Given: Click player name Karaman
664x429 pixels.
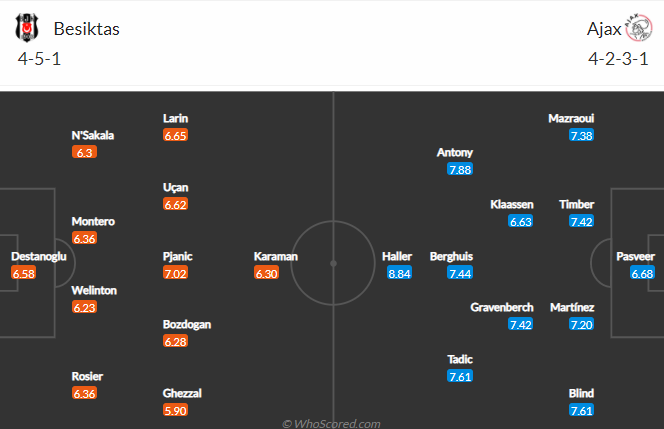Looking at the screenshot, I should (x=276, y=256).
